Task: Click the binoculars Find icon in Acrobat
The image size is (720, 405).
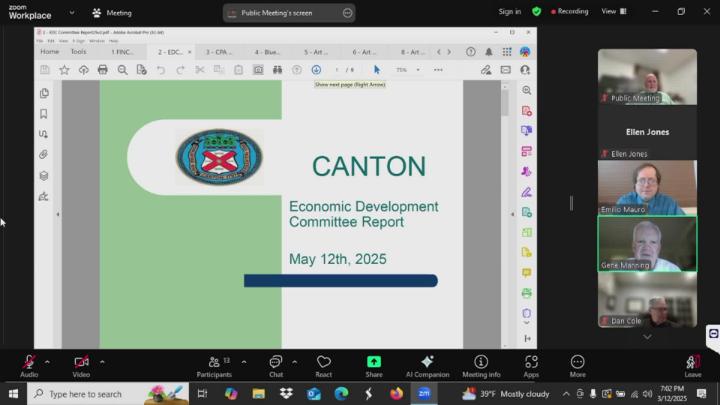Action: pyautogui.click(x=277, y=70)
